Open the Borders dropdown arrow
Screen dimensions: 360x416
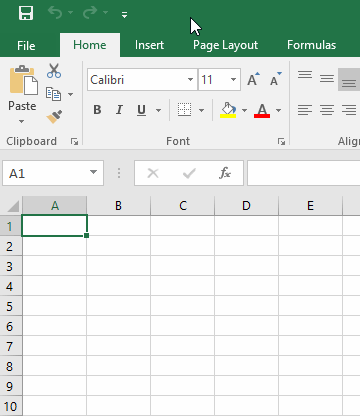[x=201, y=110]
